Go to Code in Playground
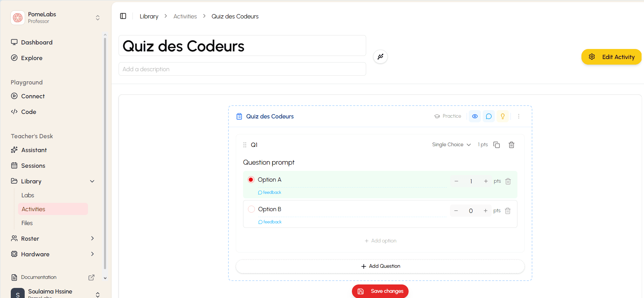The height and width of the screenshot is (298, 644). point(24,112)
